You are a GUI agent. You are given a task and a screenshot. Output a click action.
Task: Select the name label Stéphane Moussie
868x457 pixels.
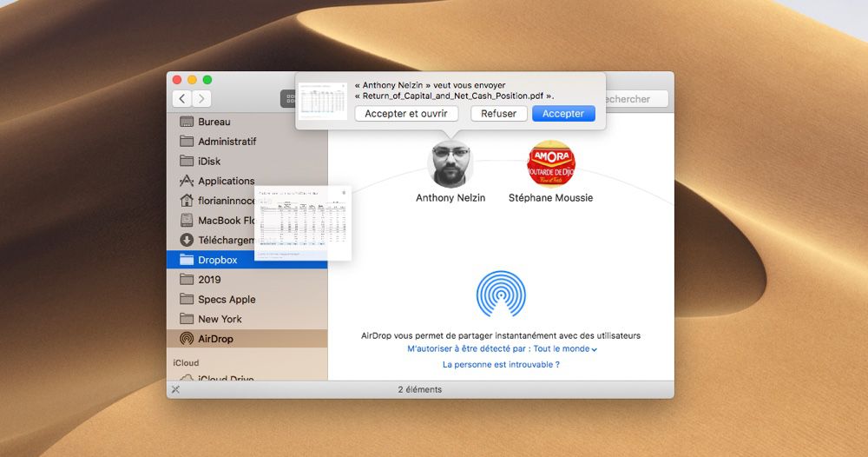tap(551, 198)
